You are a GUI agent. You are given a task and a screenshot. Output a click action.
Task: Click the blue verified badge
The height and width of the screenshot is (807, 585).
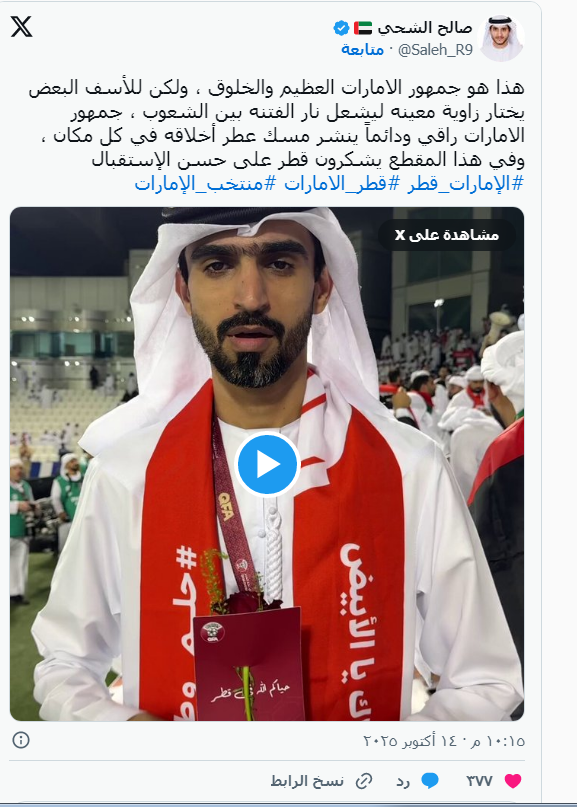[341, 28]
